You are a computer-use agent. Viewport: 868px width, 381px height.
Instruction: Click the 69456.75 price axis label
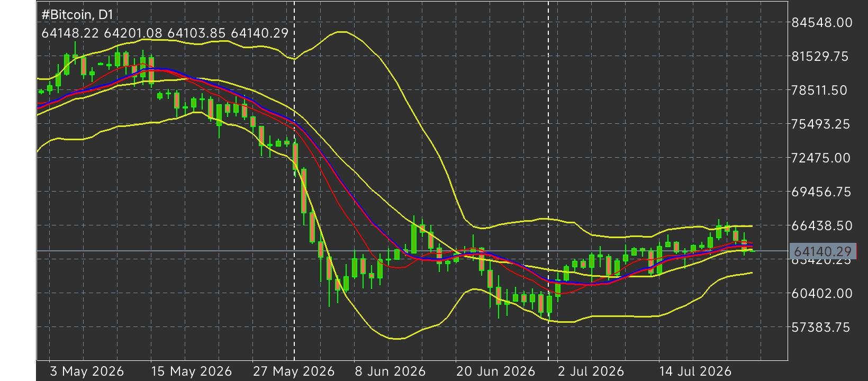point(821,192)
